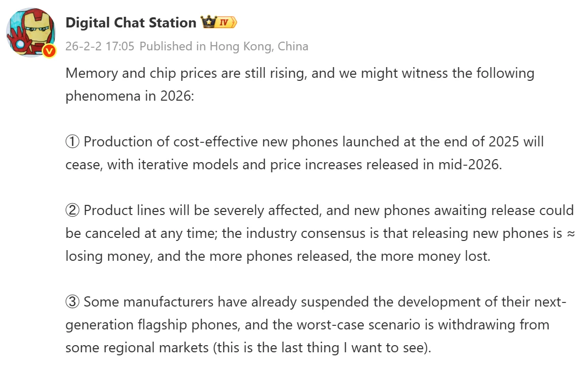This screenshot has width=588, height=365.
Task: Click the "phenomena in 2026:" line
Action: pyautogui.click(x=130, y=96)
